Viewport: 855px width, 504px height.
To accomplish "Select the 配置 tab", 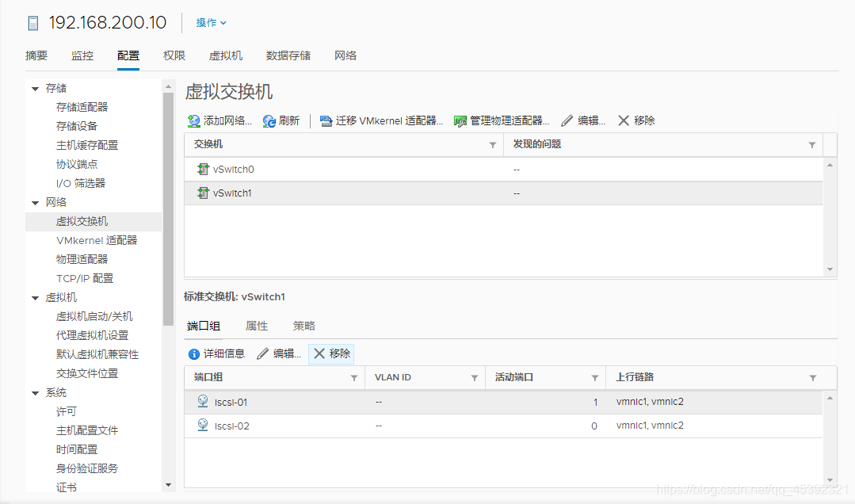I will click(x=128, y=55).
